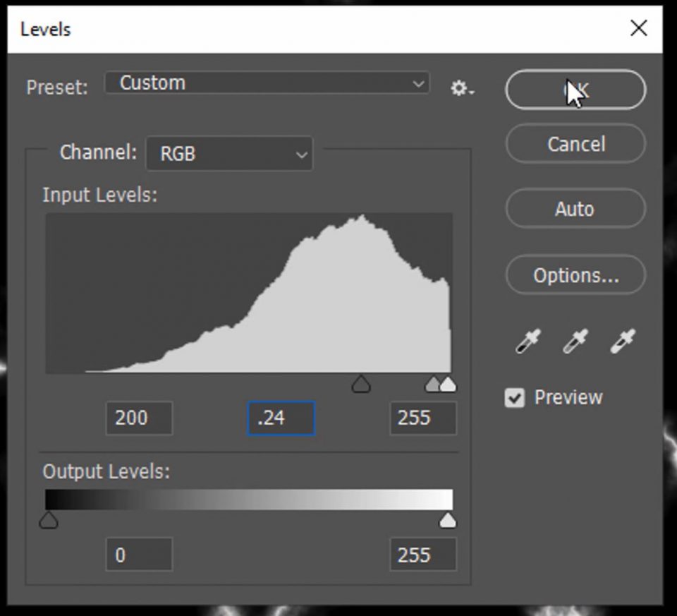This screenshot has height=616, width=677.
Task: Open the Options... dialog
Action: (x=575, y=275)
